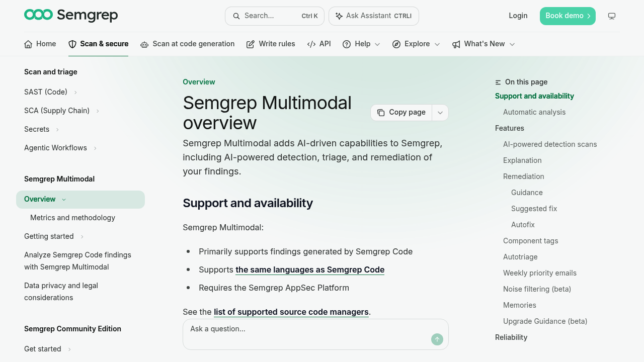This screenshot has width=644, height=362.
Task: Expand SAST (Code) sidebar section
Action: coord(75,93)
